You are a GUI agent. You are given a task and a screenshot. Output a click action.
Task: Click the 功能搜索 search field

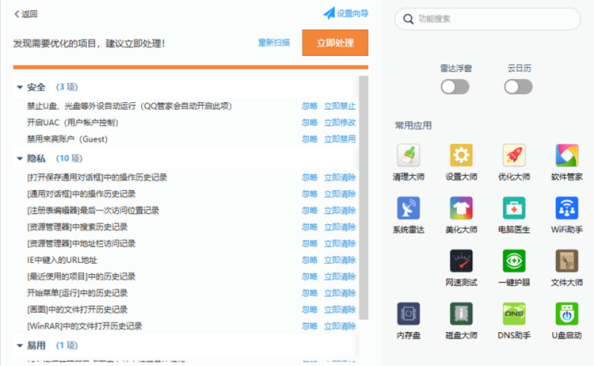point(488,19)
